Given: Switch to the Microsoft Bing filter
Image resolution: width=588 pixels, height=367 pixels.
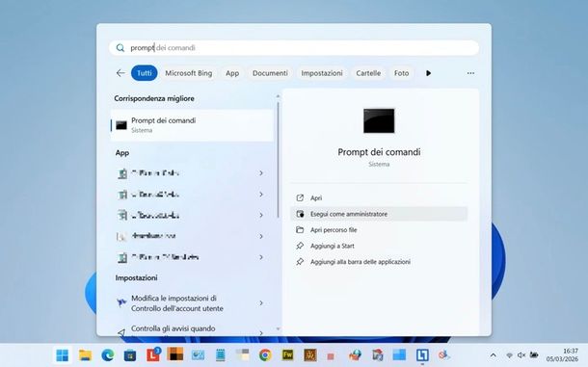Looking at the screenshot, I should click(189, 73).
